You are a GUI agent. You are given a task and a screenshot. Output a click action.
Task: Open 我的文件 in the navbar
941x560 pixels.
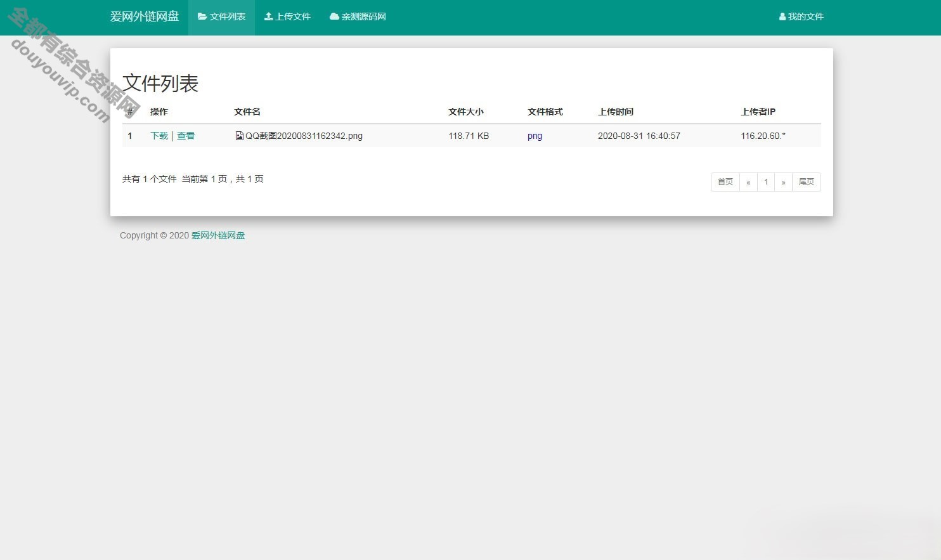801,17
